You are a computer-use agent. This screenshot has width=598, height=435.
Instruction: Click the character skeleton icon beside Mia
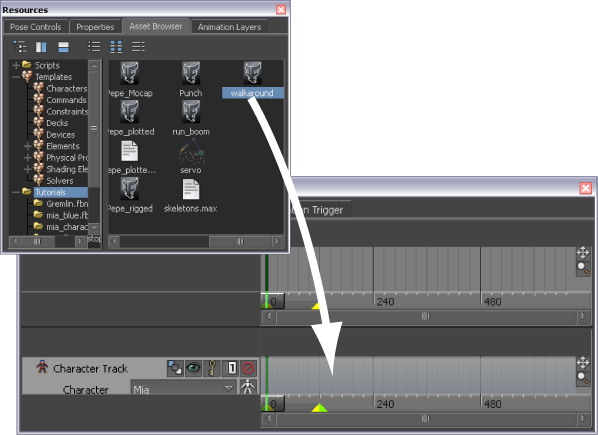point(248,387)
